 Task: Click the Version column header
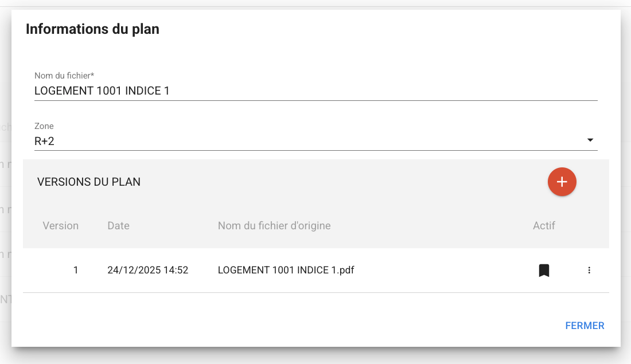point(60,226)
